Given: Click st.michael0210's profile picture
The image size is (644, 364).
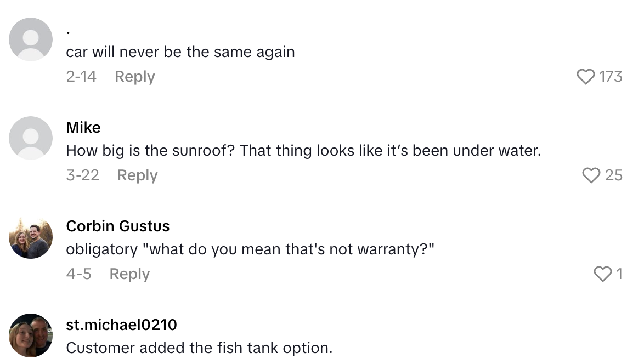Looking at the screenshot, I should click(31, 335).
